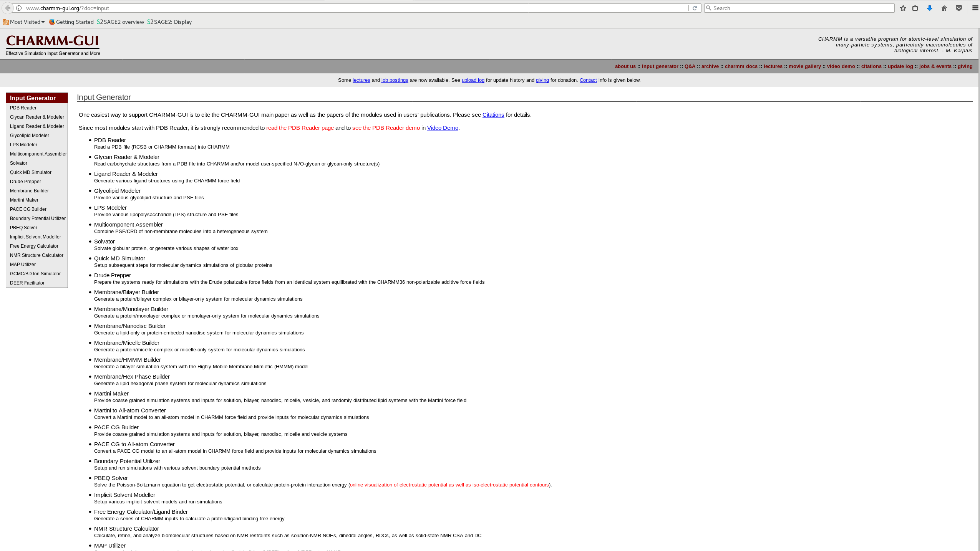Open the citations nav item
The height and width of the screenshot is (551, 980).
click(871, 66)
